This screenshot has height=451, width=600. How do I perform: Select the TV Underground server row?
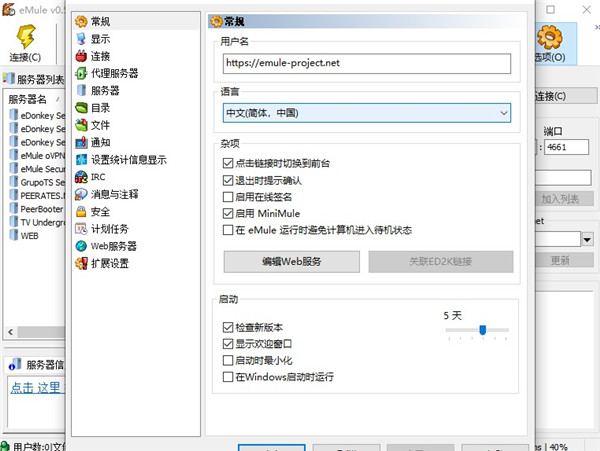[x=37, y=222]
